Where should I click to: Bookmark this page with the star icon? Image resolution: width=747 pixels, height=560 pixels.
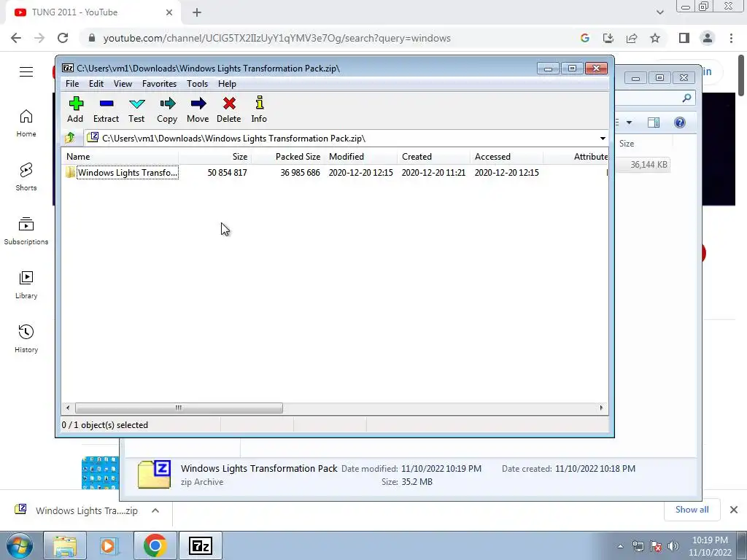coord(655,38)
